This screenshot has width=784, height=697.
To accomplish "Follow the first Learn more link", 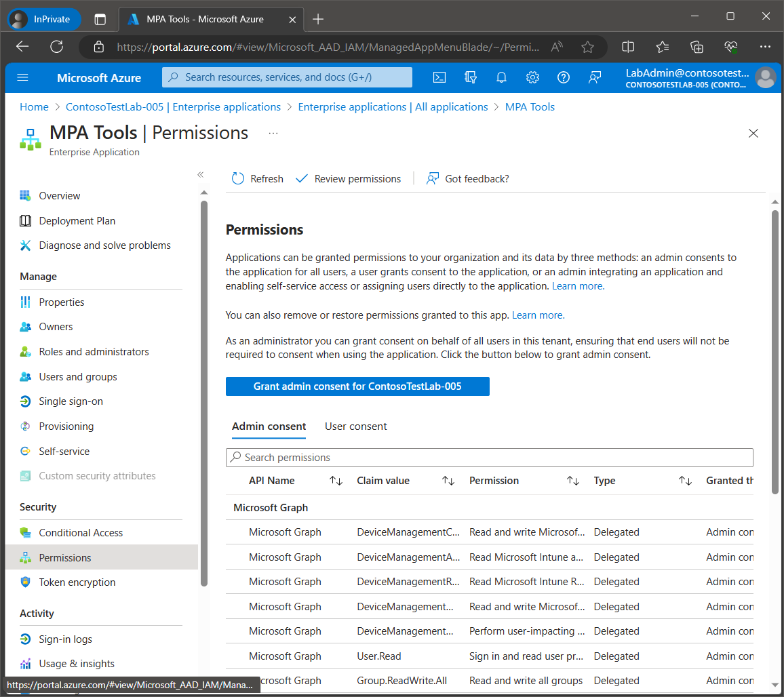I will pyautogui.click(x=578, y=286).
